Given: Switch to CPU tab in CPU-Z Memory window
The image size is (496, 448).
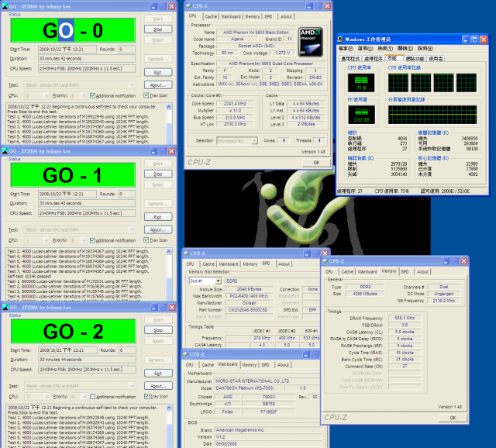Looking at the screenshot, I should coord(329,272).
